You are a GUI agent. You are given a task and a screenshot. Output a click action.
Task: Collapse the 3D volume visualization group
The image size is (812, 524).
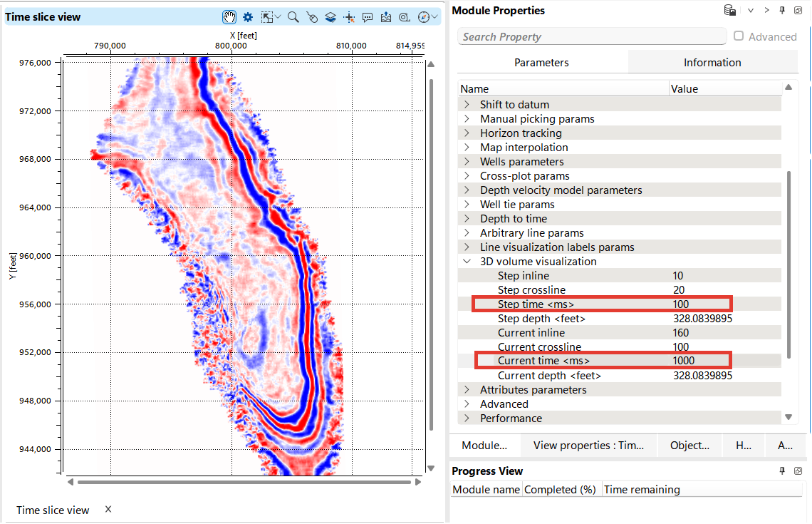point(467,262)
